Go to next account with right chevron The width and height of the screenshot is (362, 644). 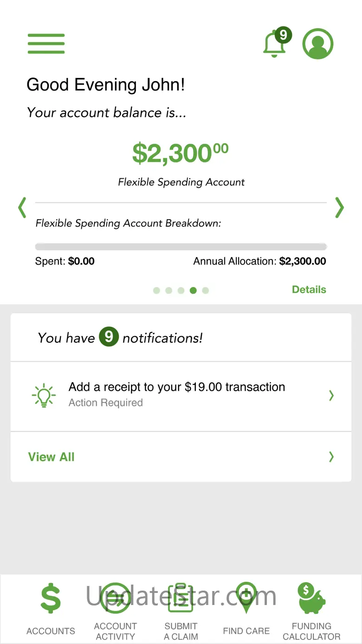[x=340, y=208]
